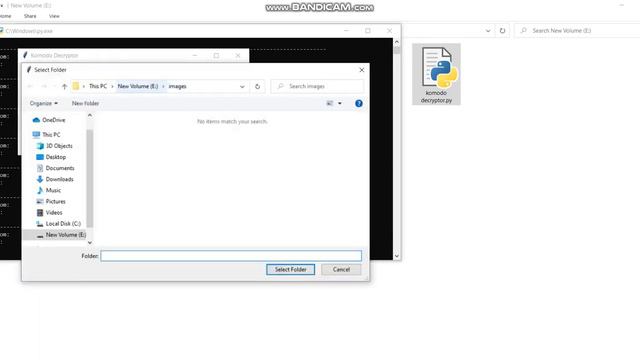Cancel the Select Folder dialog
The image size is (640, 360).
[341, 269]
